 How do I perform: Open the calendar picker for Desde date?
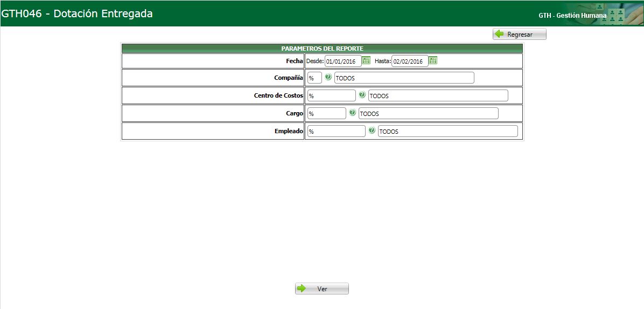coord(366,60)
